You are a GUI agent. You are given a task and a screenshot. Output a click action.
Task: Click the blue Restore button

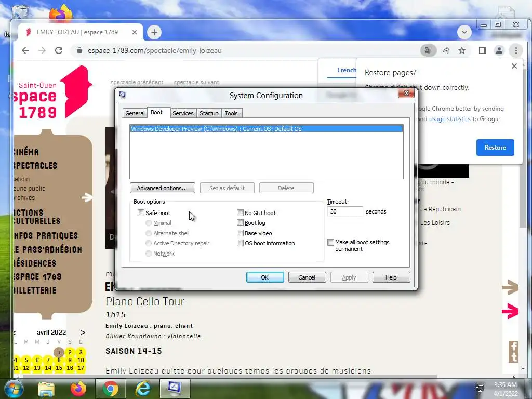(x=495, y=148)
